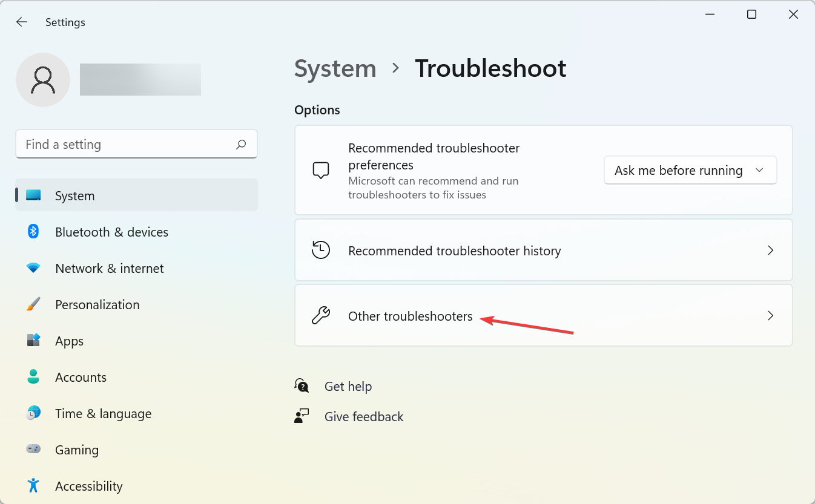
Task: Click the Personalization paintbrush icon
Action: [x=33, y=304]
